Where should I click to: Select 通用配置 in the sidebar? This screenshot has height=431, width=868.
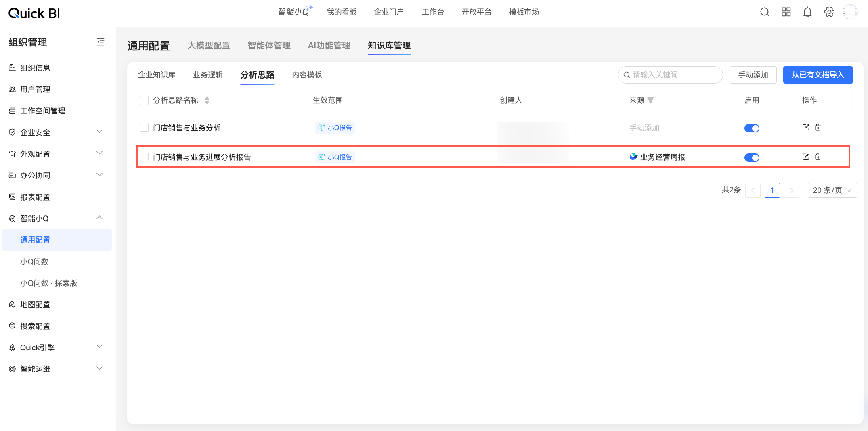coord(57,240)
